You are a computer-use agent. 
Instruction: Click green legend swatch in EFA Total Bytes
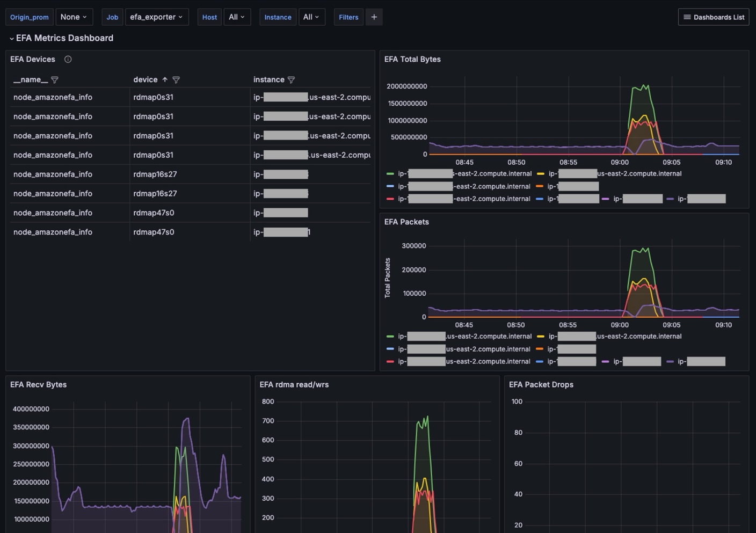tap(390, 174)
